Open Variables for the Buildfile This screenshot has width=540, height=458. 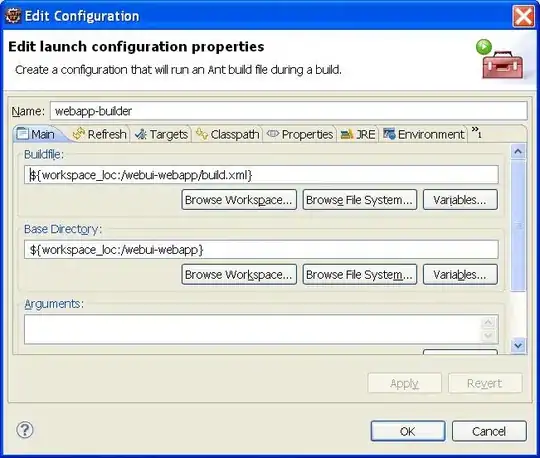pyautogui.click(x=460, y=199)
